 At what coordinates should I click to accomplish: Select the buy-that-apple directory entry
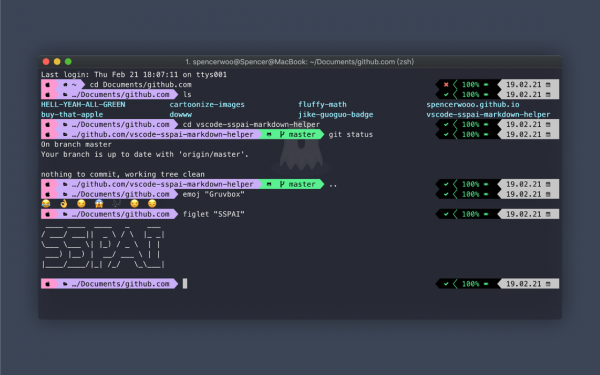click(x=72, y=114)
